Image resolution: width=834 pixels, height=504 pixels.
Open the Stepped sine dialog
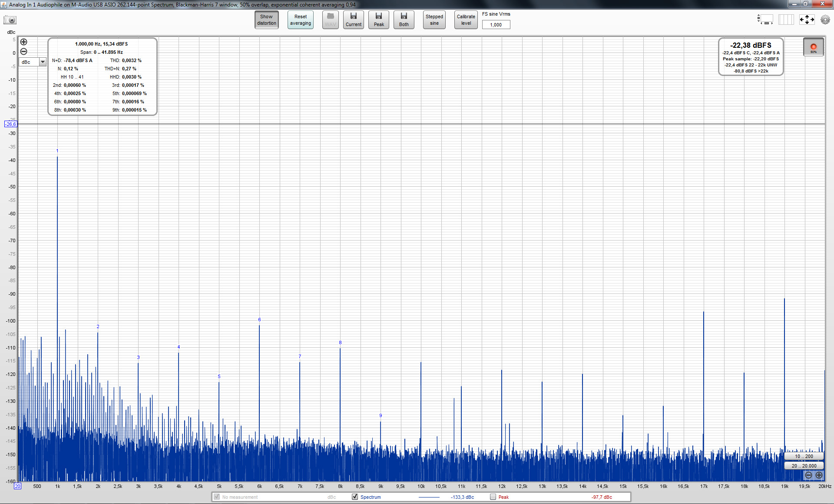(x=434, y=20)
